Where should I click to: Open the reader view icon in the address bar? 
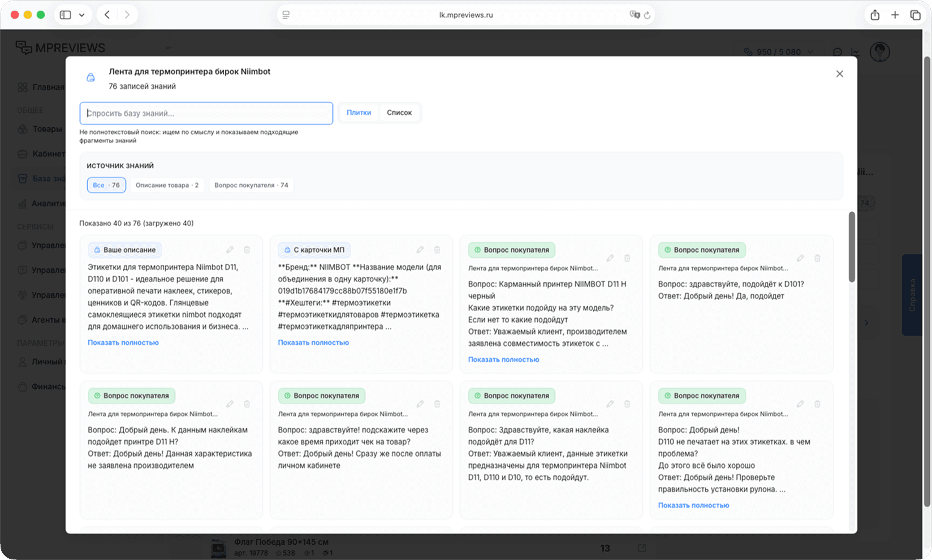tap(286, 15)
